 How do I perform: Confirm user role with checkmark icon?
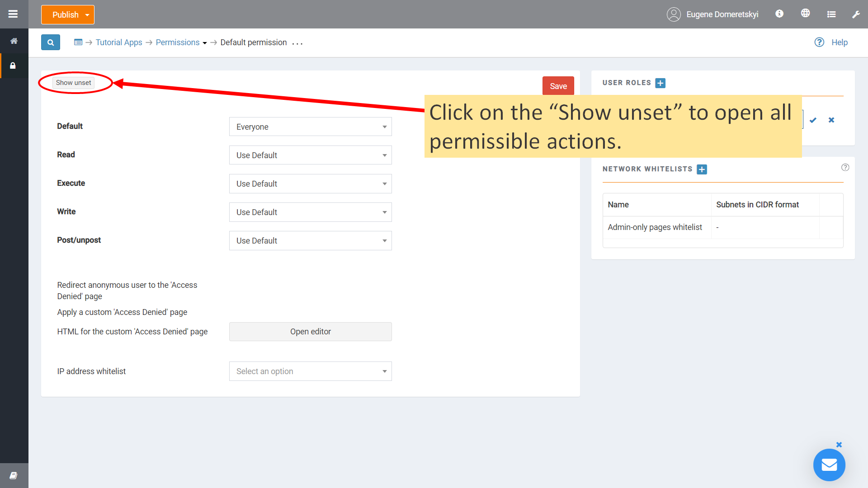[x=813, y=120]
